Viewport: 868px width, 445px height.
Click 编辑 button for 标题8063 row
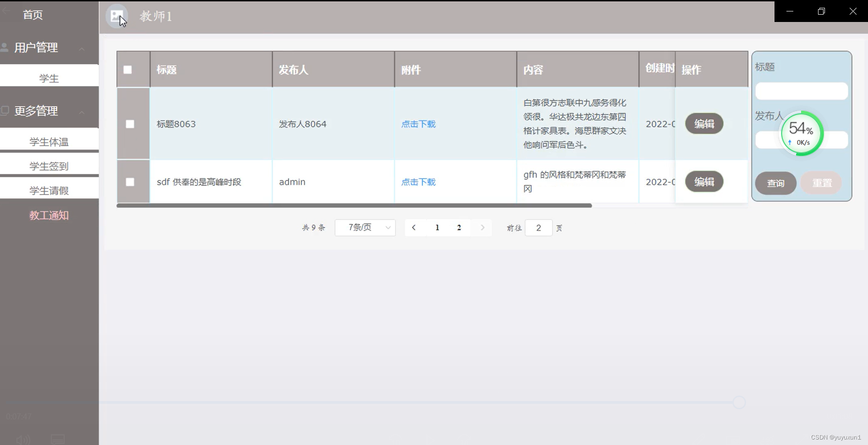click(704, 124)
